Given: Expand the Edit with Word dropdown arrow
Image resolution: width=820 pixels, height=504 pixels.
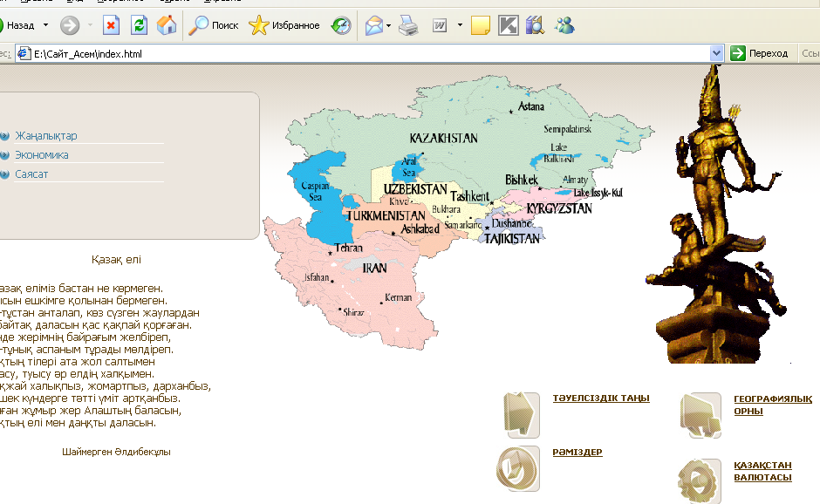Looking at the screenshot, I should pos(460,25).
